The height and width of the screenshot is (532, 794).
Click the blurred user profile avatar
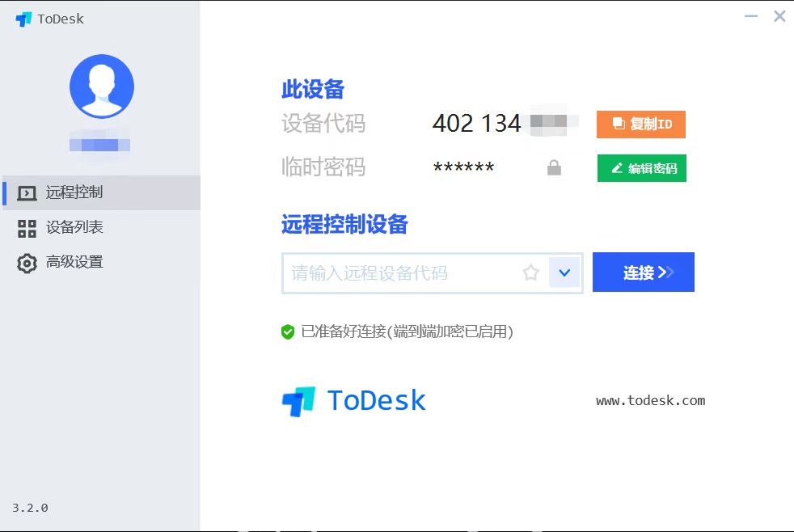(x=101, y=86)
